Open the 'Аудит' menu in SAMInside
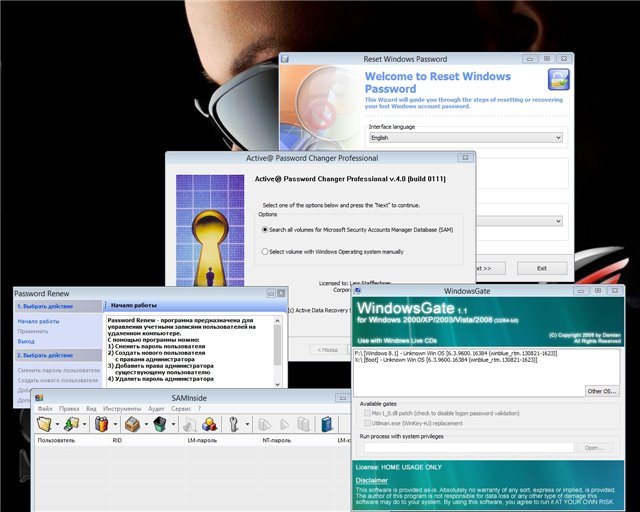 coord(155,408)
